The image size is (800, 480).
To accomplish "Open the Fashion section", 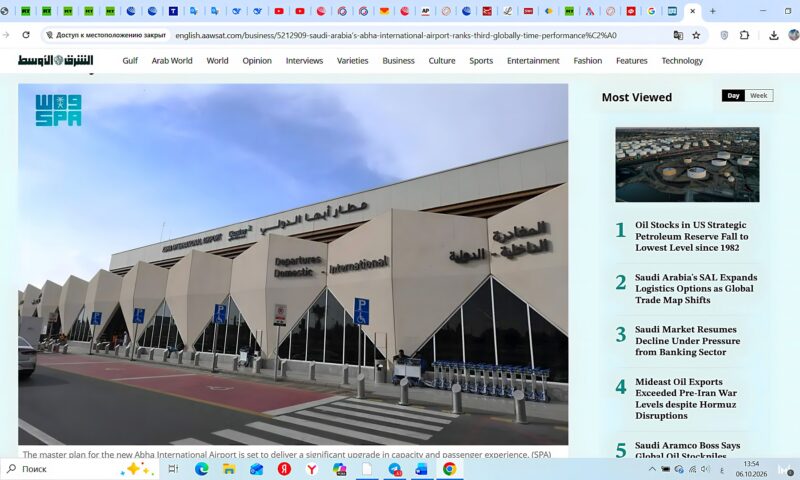I will (588, 61).
